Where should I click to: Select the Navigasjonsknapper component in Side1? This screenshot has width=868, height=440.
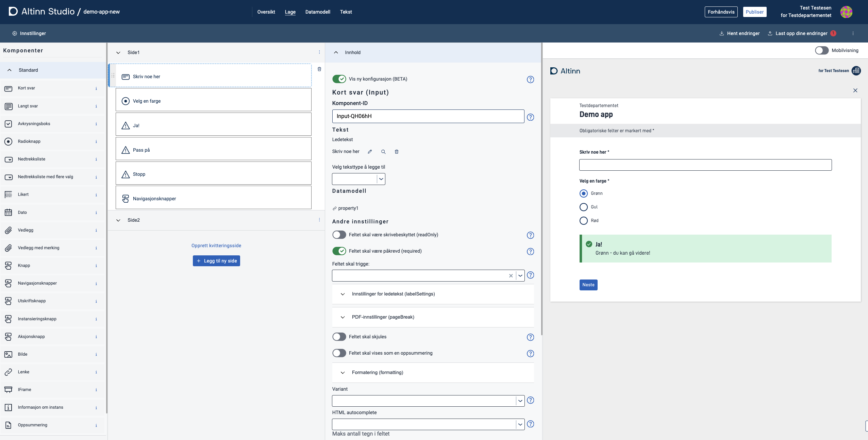[214, 198]
